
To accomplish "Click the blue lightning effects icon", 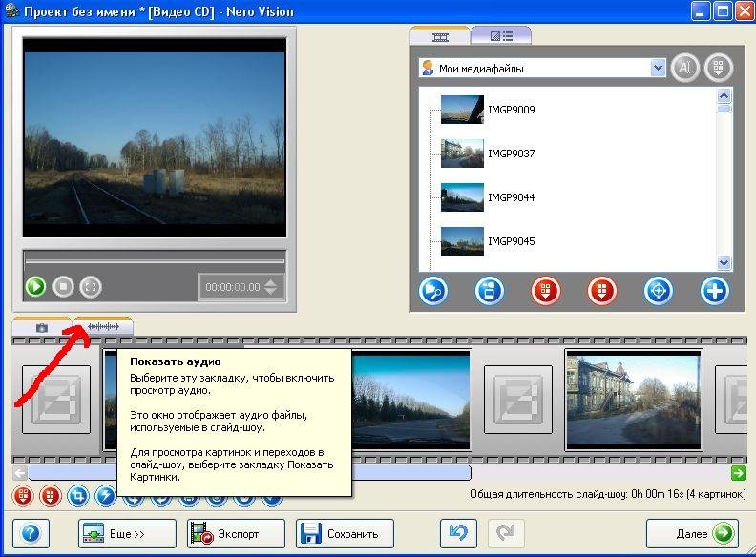I will (x=105, y=496).
